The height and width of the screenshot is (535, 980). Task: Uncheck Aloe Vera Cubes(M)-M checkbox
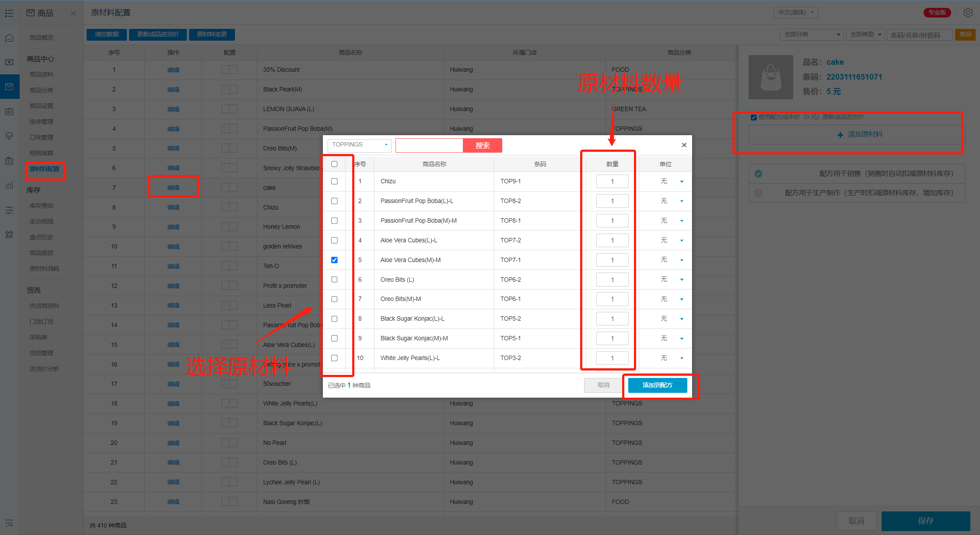(335, 260)
